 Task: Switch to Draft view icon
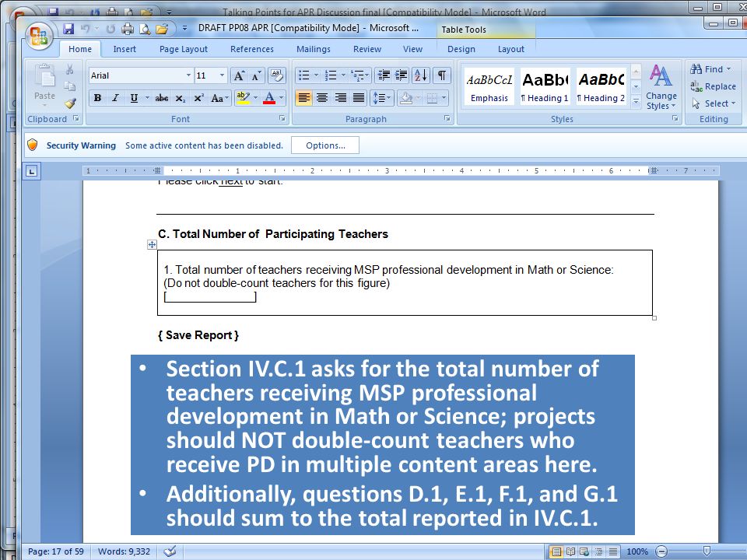tap(612, 552)
